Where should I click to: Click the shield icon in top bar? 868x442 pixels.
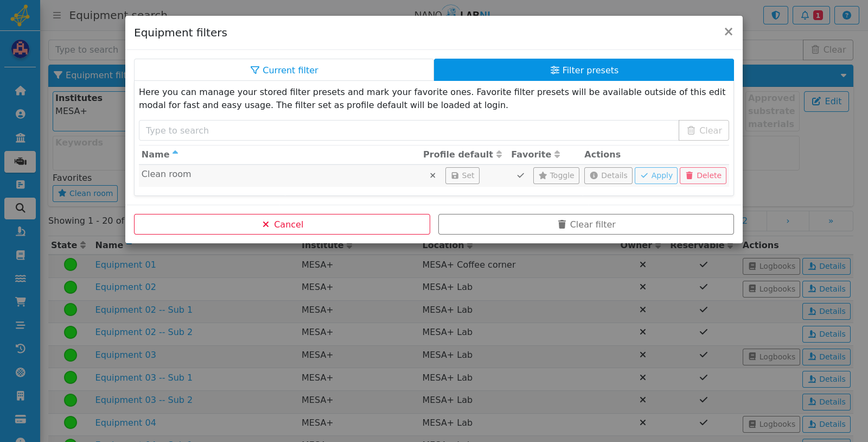776,15
